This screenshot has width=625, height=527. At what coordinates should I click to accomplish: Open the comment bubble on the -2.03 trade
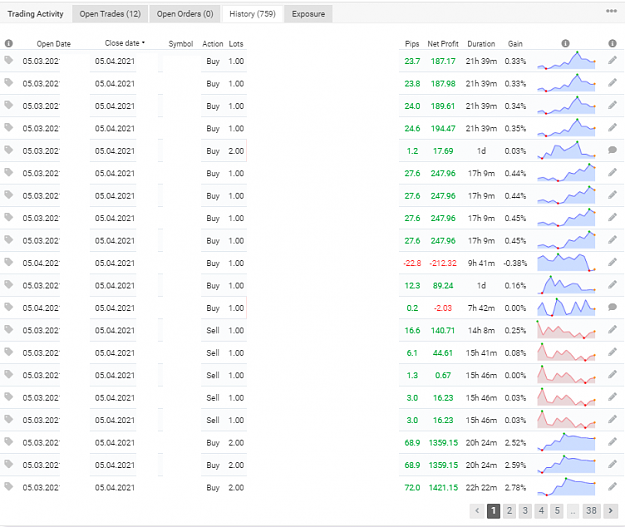[612, 307]
